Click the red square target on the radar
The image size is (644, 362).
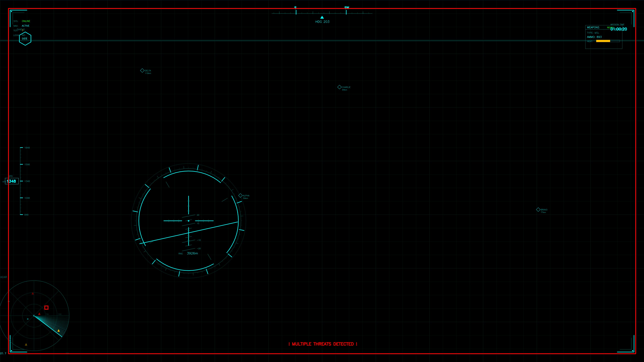46,308
